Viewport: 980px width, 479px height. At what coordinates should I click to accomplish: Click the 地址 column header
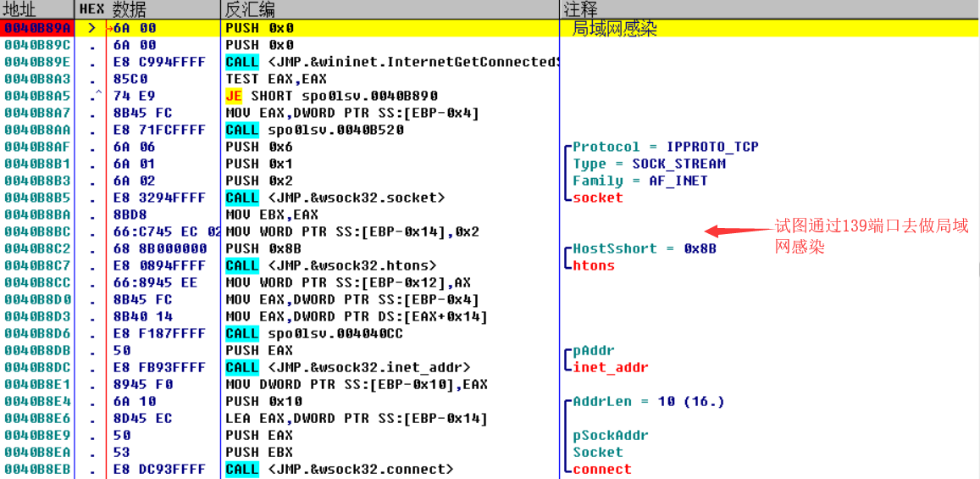click(x=19, y=9)
